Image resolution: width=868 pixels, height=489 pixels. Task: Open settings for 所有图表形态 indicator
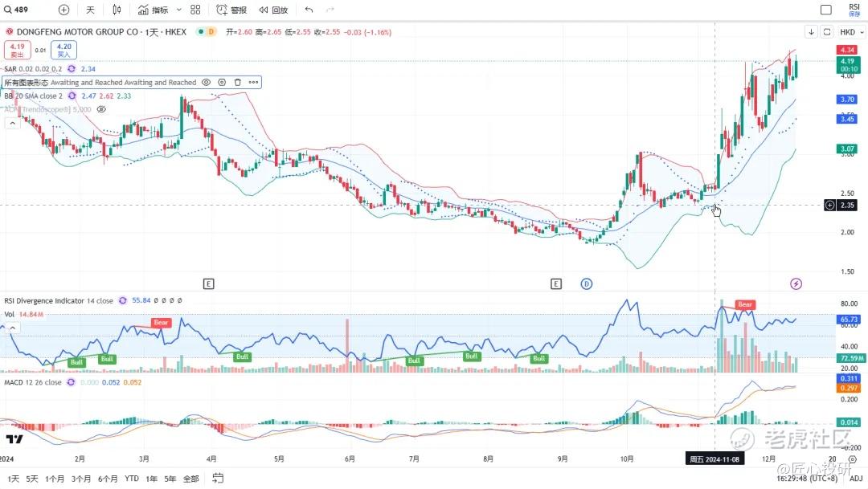[222, 83]
